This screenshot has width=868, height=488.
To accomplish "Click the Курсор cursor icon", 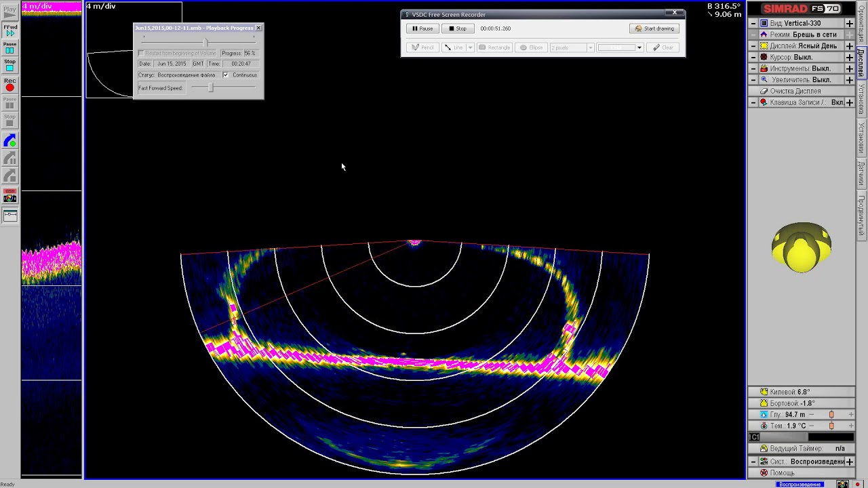I will point(764,57).
